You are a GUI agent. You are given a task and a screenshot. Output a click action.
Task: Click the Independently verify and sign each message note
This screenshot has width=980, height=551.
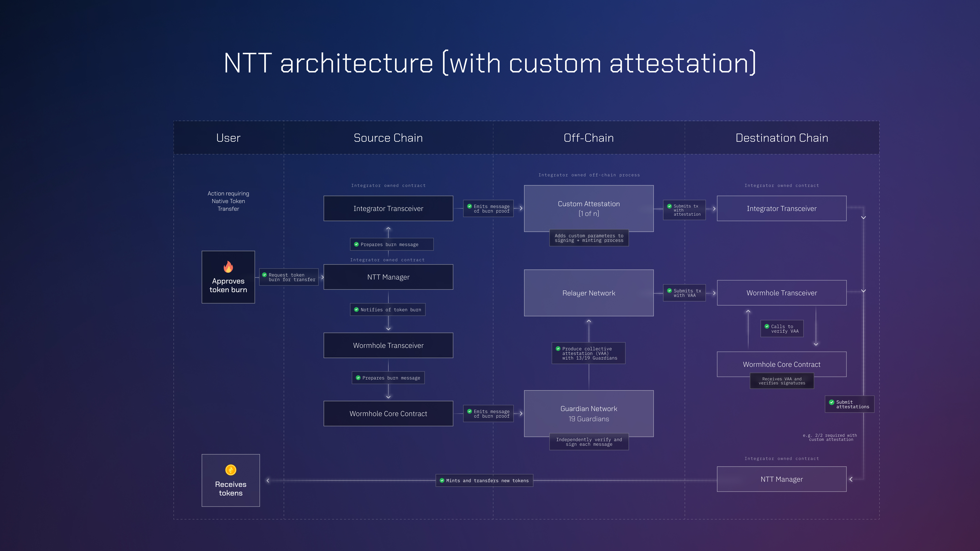click(589, 442)
